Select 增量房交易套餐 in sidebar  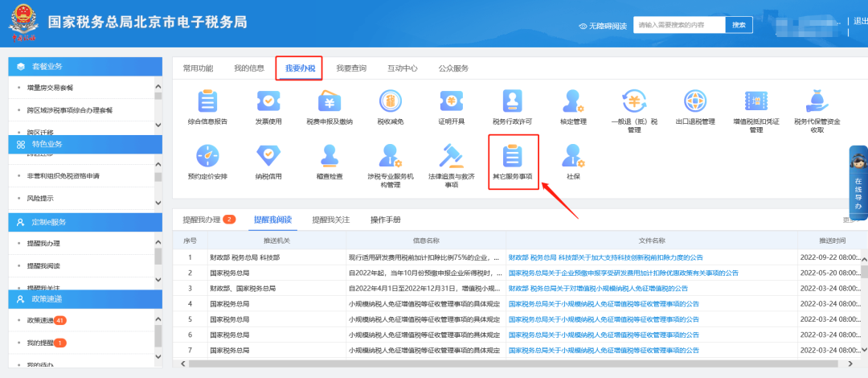pos(50,88)
